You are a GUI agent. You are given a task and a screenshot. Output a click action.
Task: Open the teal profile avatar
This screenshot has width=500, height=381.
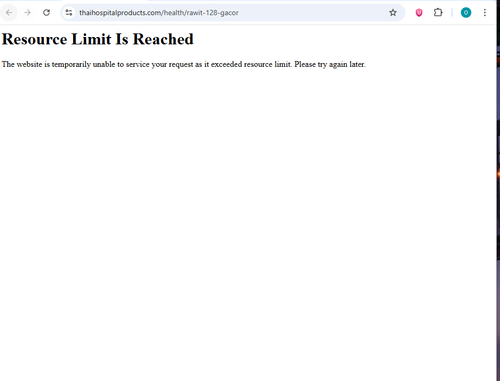point(466,13)
